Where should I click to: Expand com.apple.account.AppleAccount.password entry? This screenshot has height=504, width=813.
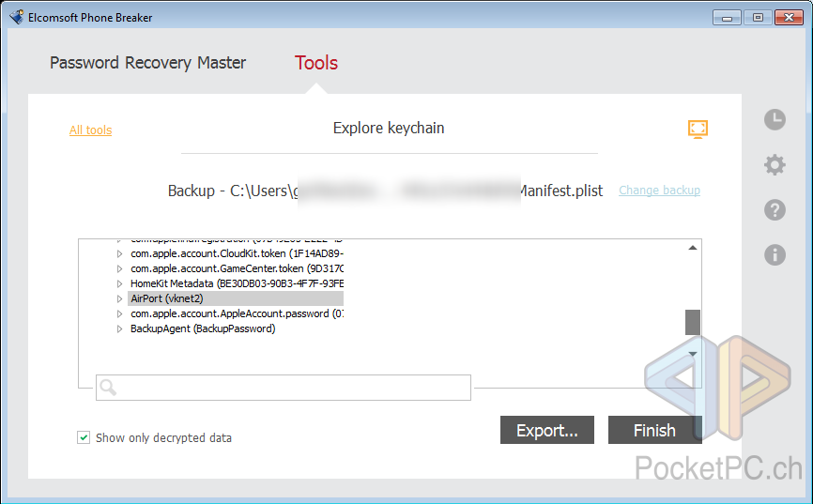click(x=120, y=313)
